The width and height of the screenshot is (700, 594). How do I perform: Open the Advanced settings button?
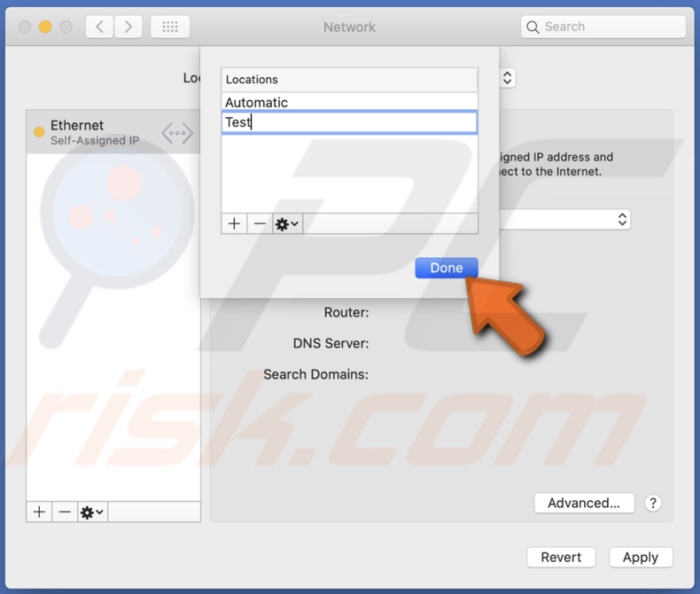click(584, 503)
